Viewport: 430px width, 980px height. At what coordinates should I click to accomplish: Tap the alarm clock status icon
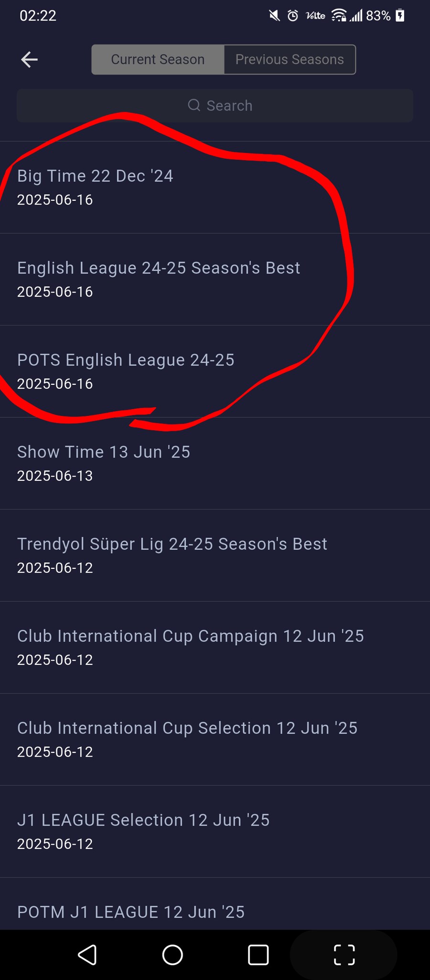pos(293,16)
